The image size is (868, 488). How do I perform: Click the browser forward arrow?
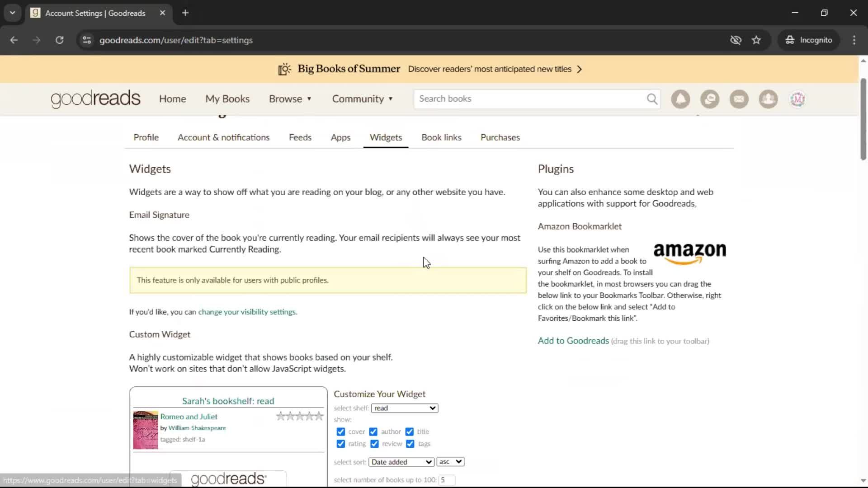pos(37,40)
